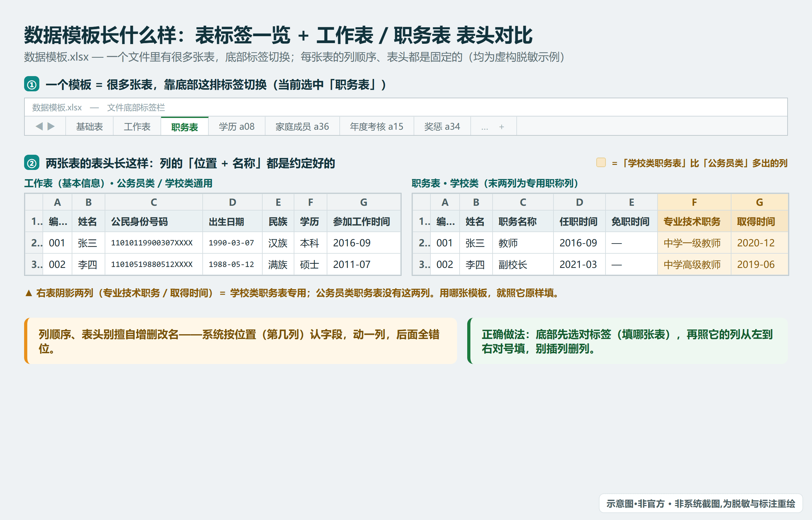The image size is (812, 520).
Task: Click 李四 in the 职务表 table
Action: coord(476,264)
